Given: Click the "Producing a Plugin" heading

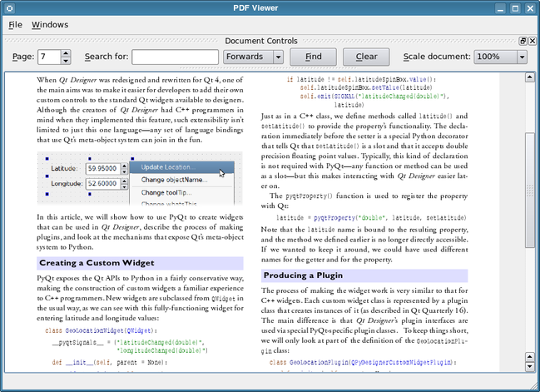Looking at the screenshot, I should pos(303,275).
